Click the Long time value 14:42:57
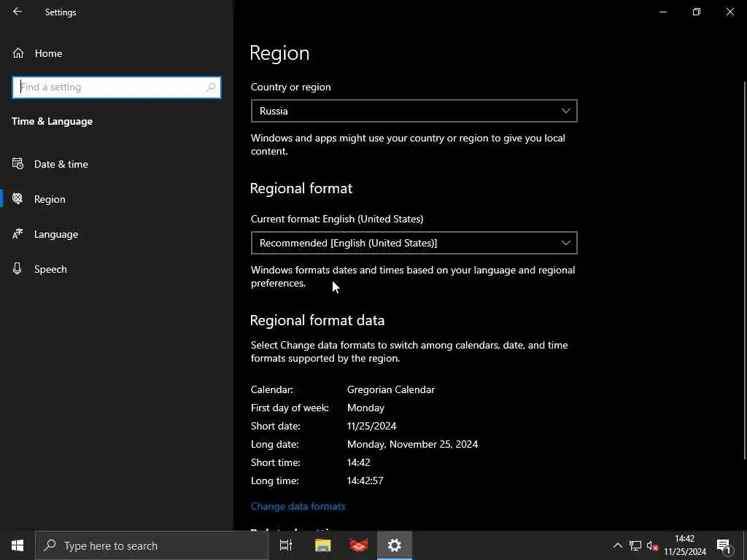This screenshot has height=560, width=747. (365, 481)
